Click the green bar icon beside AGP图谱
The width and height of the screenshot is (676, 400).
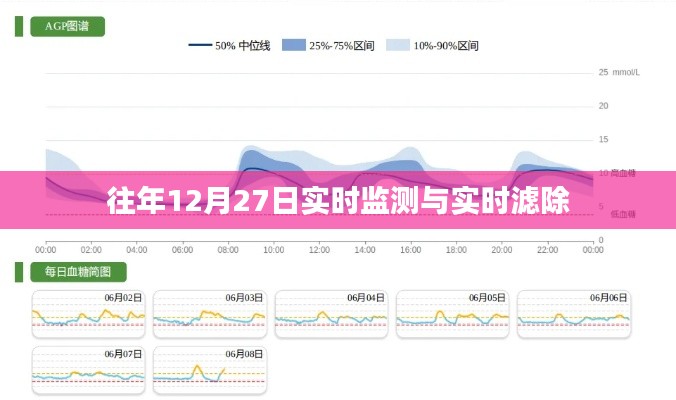tap(19, 26)
